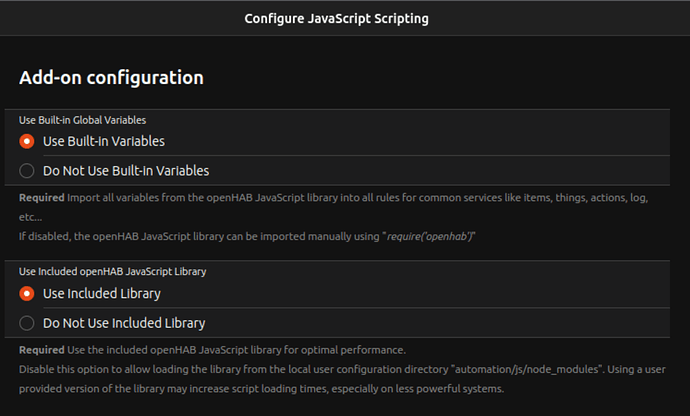Click the "for optimal performance" description line

pyautogui.click(x=240, y=350)
